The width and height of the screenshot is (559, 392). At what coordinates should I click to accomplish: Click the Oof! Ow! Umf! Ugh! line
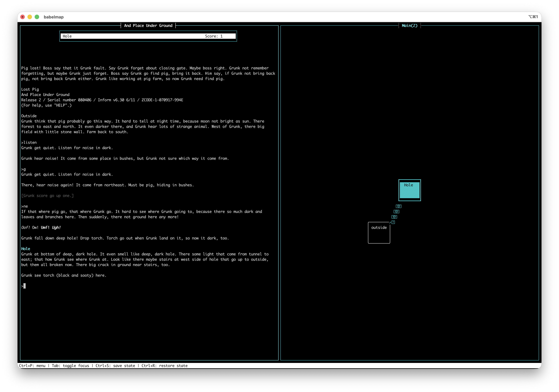point(41,228)
